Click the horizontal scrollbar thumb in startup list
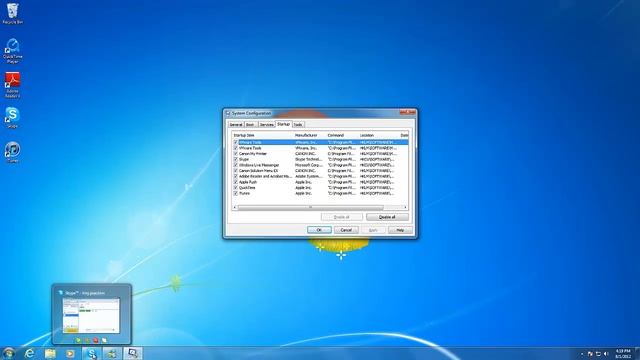The image size is (640, 360). click(x=311, y=207)
